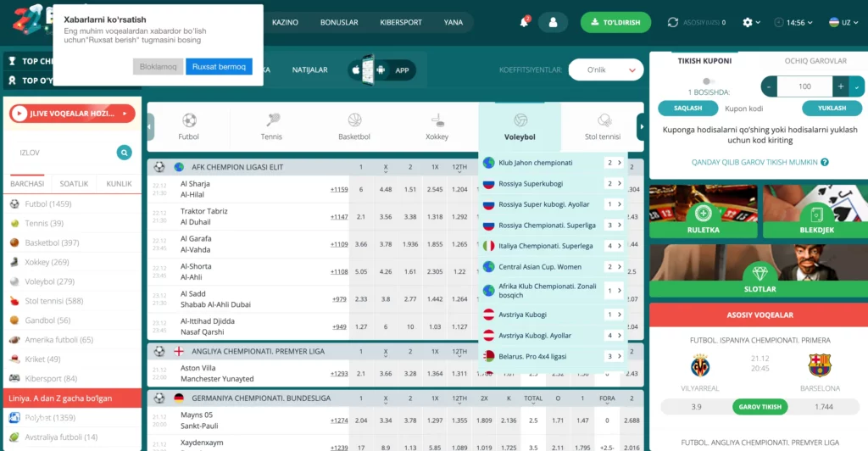
Task: Click the YUKLASH coupon button
Action: click(832, 109)
